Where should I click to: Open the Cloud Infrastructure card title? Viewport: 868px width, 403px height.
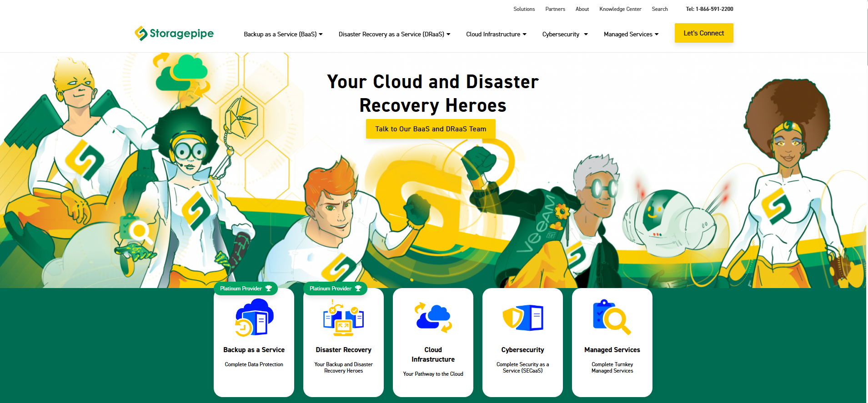click(433, 354)
